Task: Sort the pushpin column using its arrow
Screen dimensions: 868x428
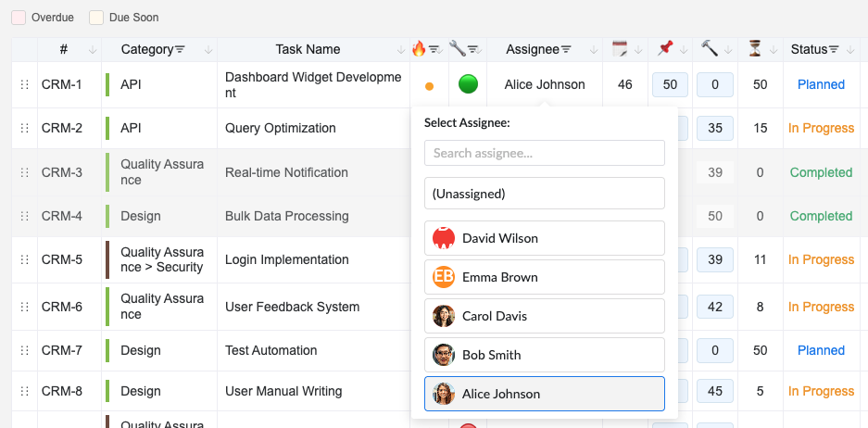Action: [684, 50]
